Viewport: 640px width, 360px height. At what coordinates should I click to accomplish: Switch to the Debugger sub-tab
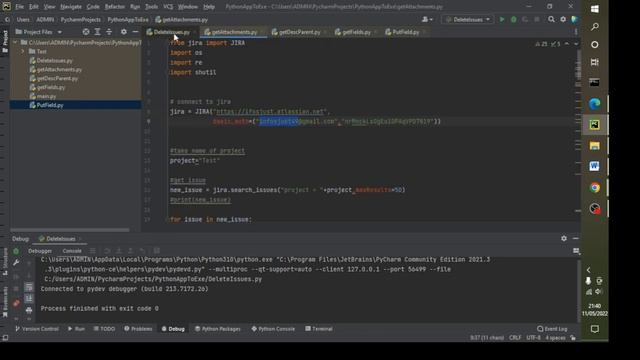click(x=40, y=251)
